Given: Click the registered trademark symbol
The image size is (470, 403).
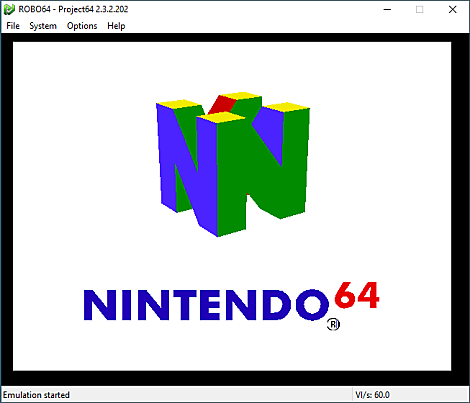Looking at the screenshot, I should [333, 324].
